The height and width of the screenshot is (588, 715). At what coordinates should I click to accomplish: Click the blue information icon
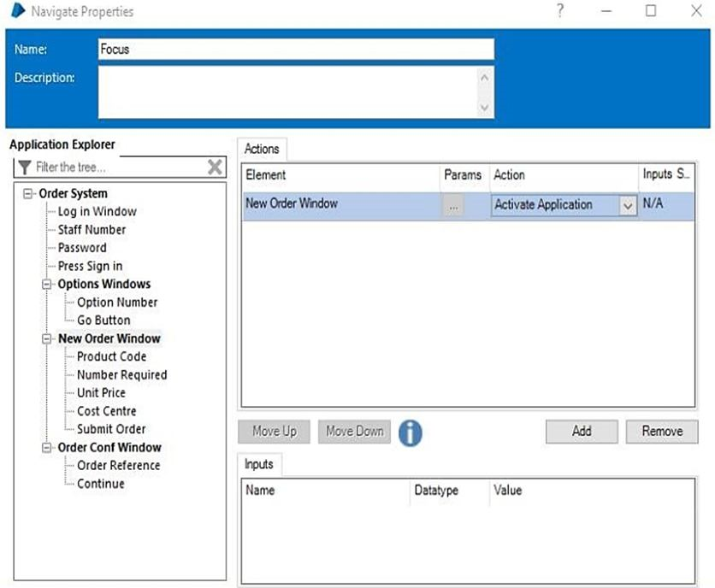pos(411,432)
